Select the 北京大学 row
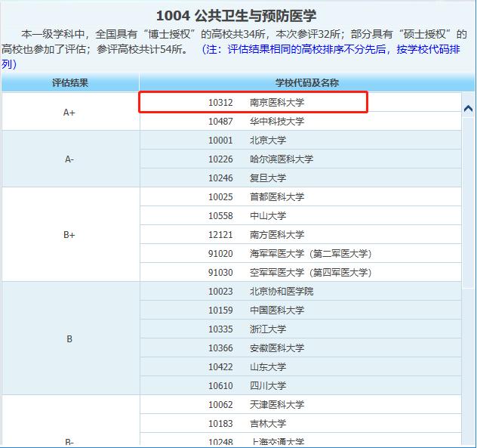 click(x=300, y=140)
